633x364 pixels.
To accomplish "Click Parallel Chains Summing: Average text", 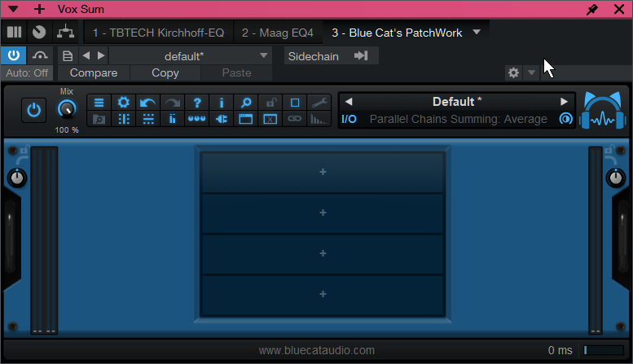I will click(x=458, y=119).
